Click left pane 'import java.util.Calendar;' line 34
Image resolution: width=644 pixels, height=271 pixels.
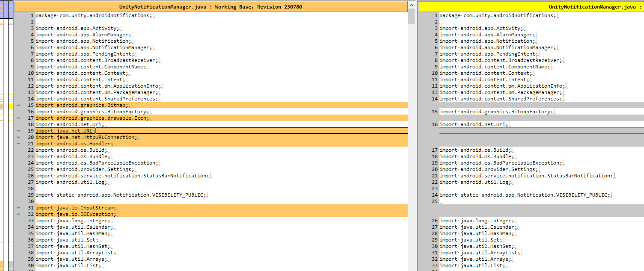pyautogui.click(x=74, y=227)
